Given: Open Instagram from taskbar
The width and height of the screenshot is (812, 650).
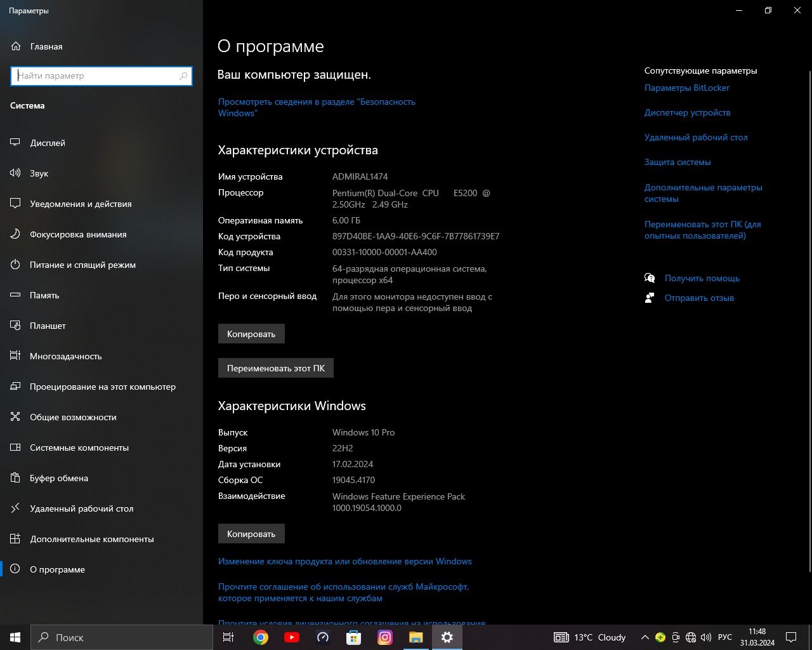Looking at the screenshot, I should (x=385, y=637).
